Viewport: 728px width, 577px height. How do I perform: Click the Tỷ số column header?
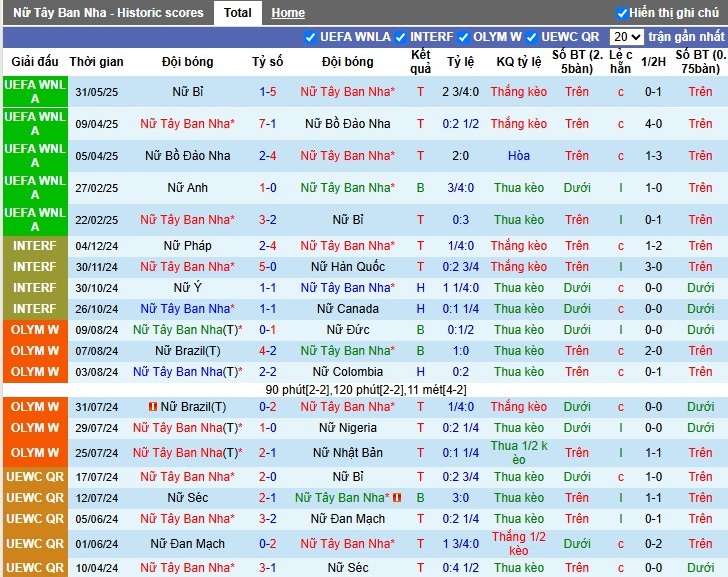pos(267,62)
